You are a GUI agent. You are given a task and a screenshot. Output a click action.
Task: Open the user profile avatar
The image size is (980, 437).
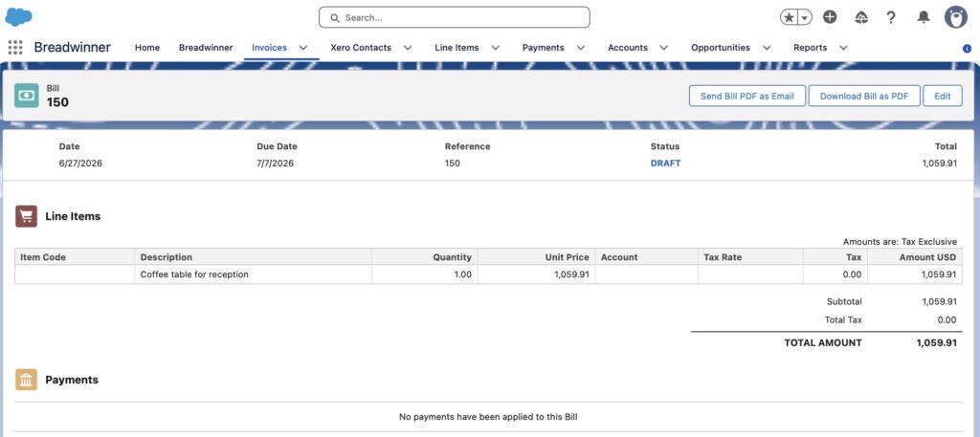(956, 17)
